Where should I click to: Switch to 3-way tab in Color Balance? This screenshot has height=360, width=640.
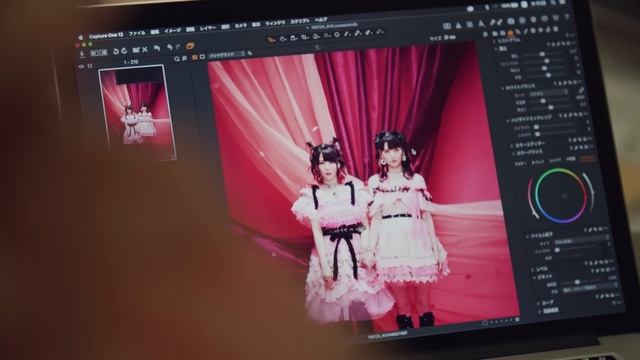537,162
